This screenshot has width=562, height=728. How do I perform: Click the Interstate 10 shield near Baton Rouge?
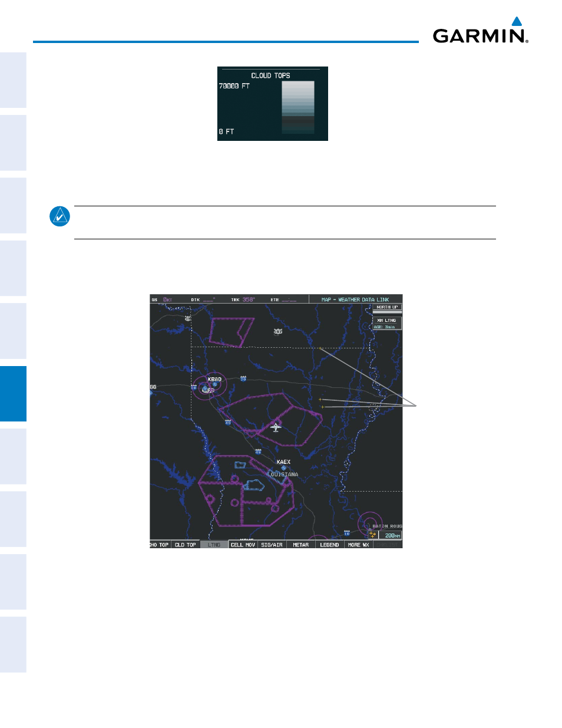347,533
